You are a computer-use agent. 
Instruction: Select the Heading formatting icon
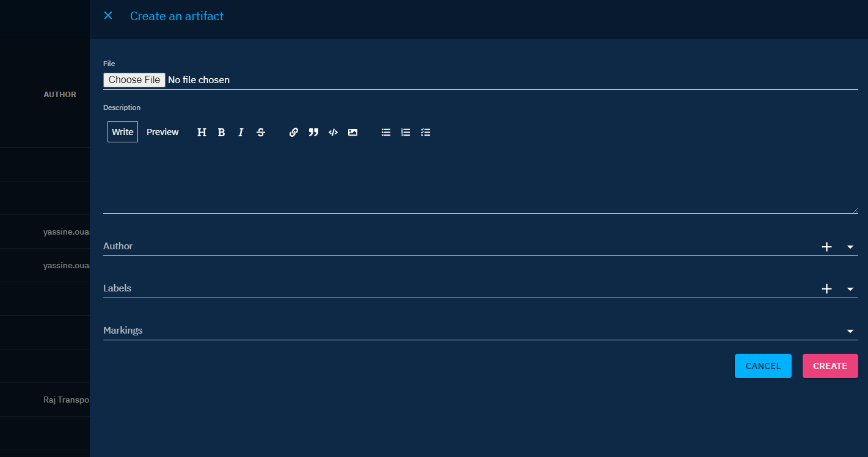[x=202, y=132]
